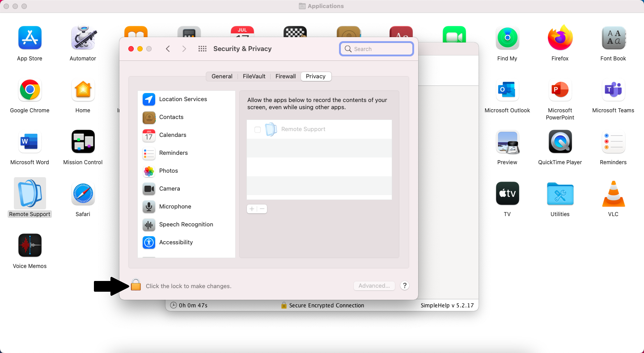Select Accessibility in privacy list
The width and height of the screenshot is (644, 353).
tap(186, 242)
